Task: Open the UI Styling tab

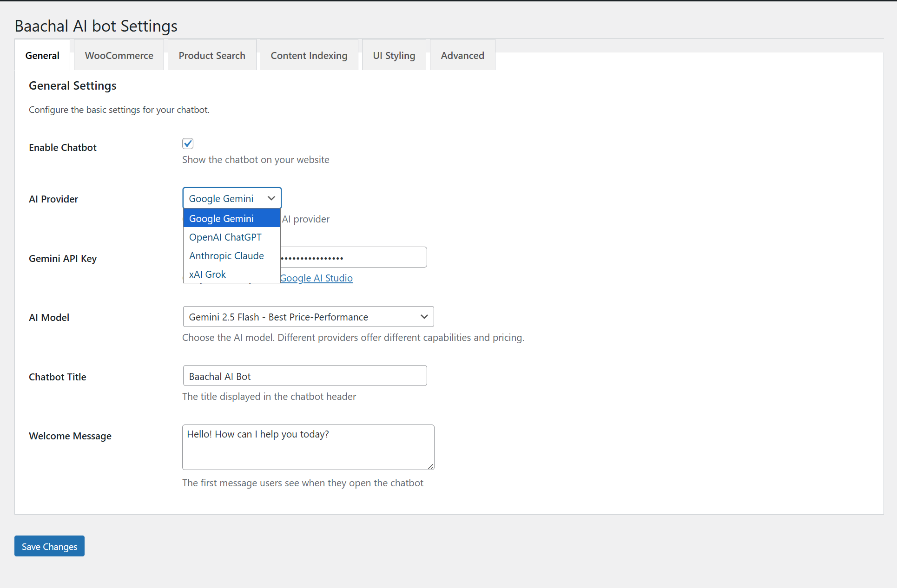Action: pyautogui.click(x=394, y=55)
